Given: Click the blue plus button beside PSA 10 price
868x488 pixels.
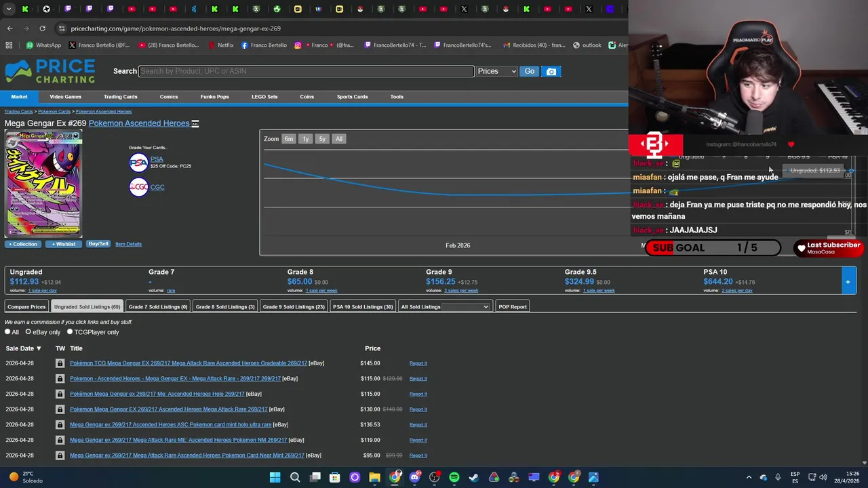Looking at the screenshot, I should click(848, 281).
